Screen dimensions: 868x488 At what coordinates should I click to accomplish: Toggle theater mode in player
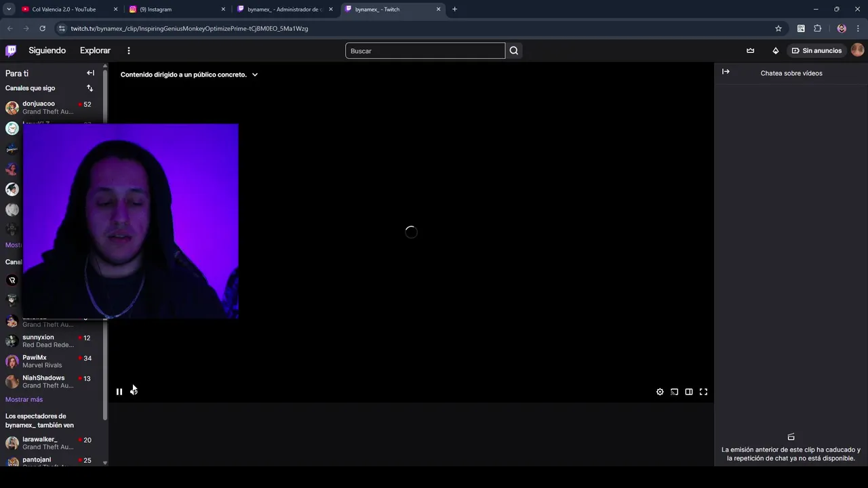pyautogui.click(x=689, y=392)
